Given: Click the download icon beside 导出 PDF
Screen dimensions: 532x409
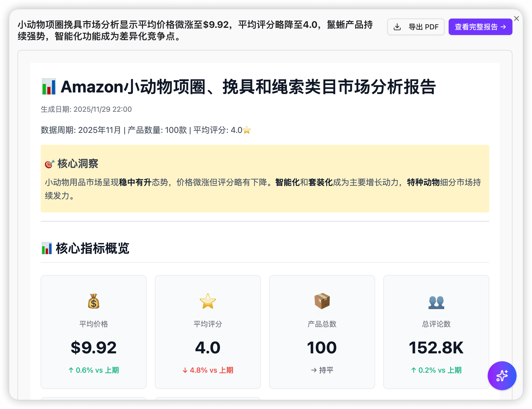Looking at the screenshot, I should 397,27.
